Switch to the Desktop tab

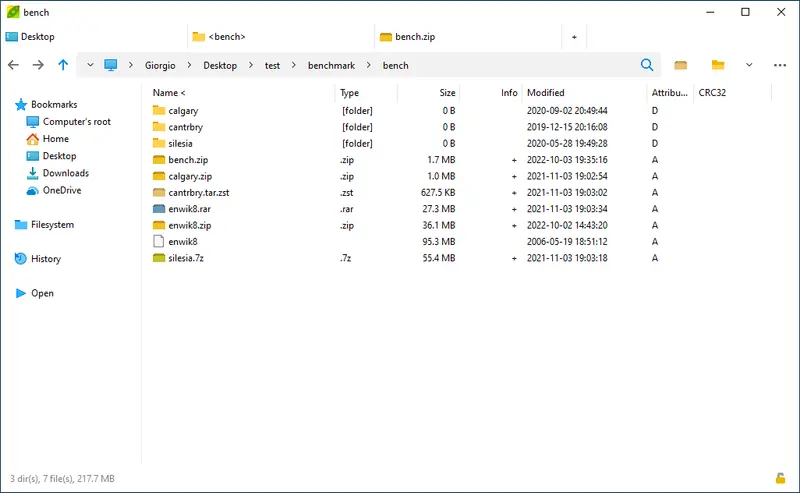click(x=38, y=37)
